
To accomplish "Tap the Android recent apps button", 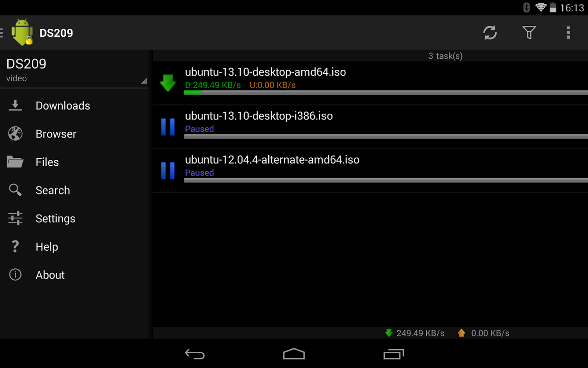I will tap(394, 354).
